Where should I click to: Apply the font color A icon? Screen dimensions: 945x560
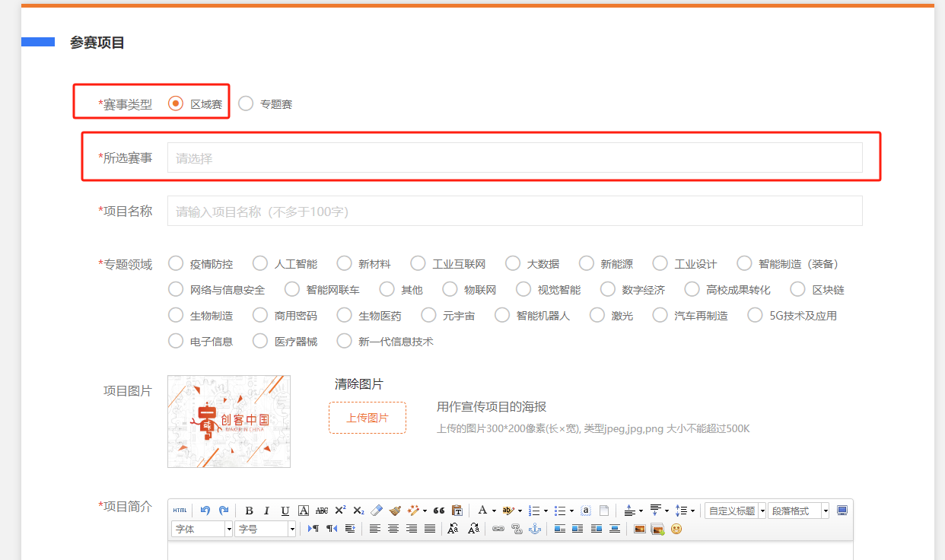(x=482, y=510)
